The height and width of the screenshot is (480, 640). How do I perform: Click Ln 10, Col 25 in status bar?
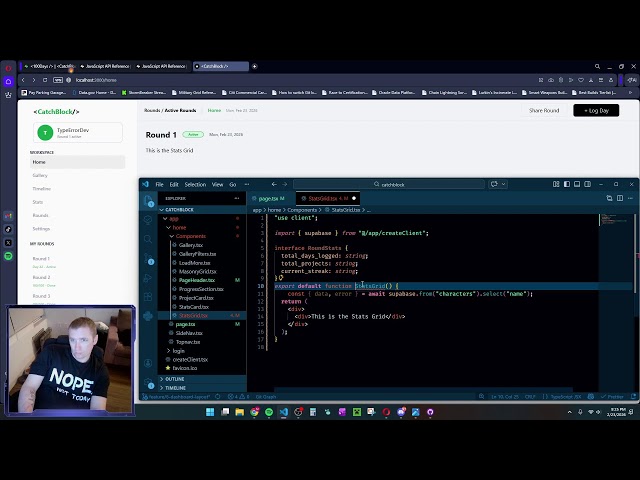tap(504, 396)
